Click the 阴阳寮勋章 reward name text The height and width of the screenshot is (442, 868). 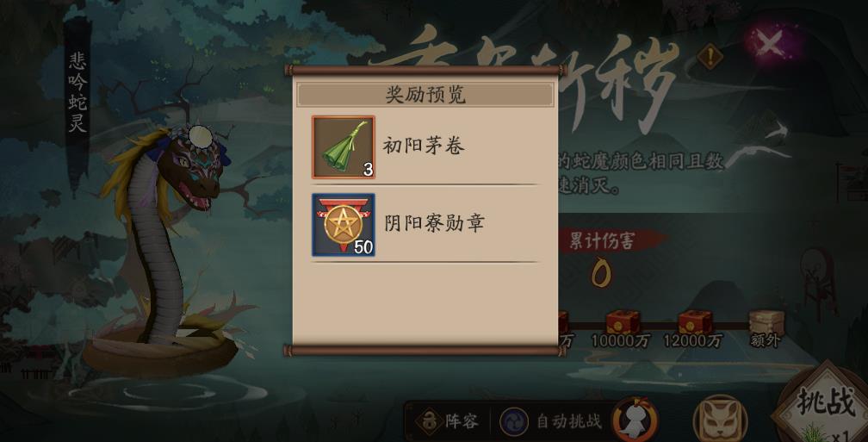[435, 223]
